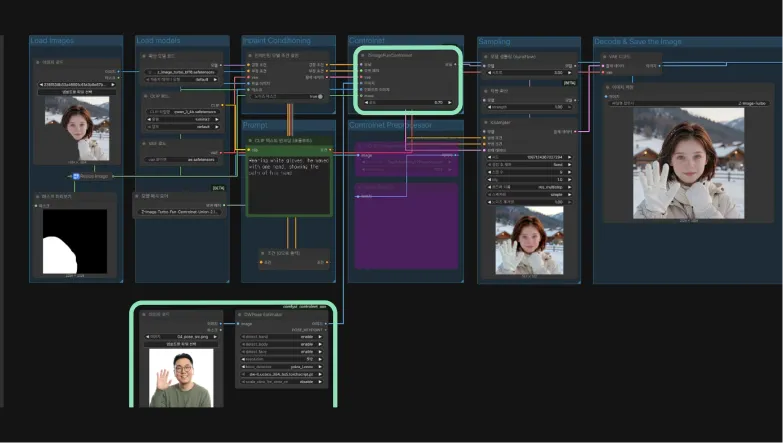Open the qwen_3_4b.safetensors CLIP name dropdown
The image size is (783, 443).
182,112
